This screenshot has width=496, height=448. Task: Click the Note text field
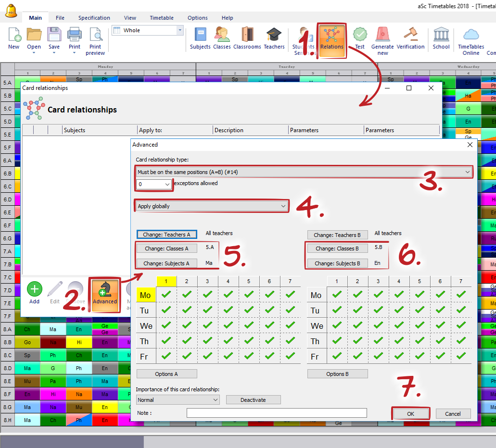pos(277,413)
